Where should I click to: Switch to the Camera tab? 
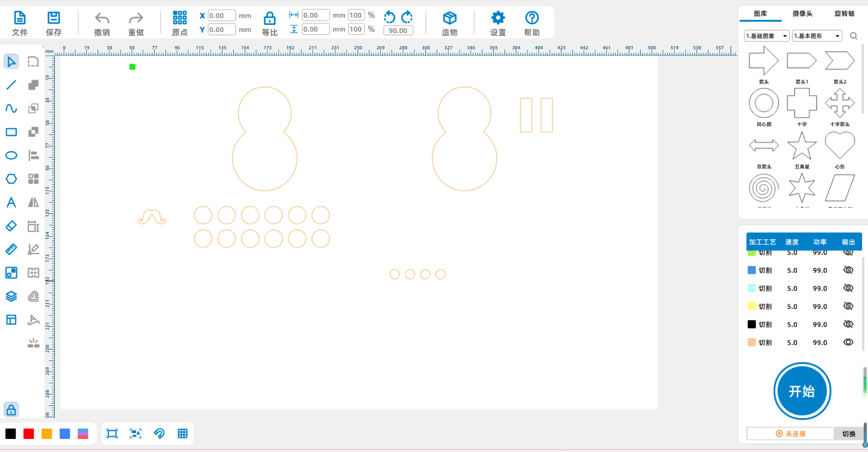(x=802, y=14)
